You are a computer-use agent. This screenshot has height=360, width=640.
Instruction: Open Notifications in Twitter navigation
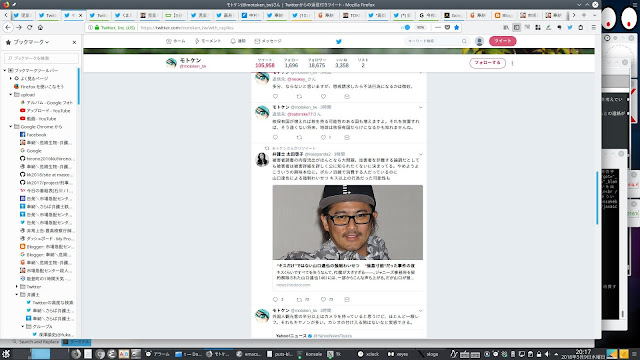pos(238,41)
